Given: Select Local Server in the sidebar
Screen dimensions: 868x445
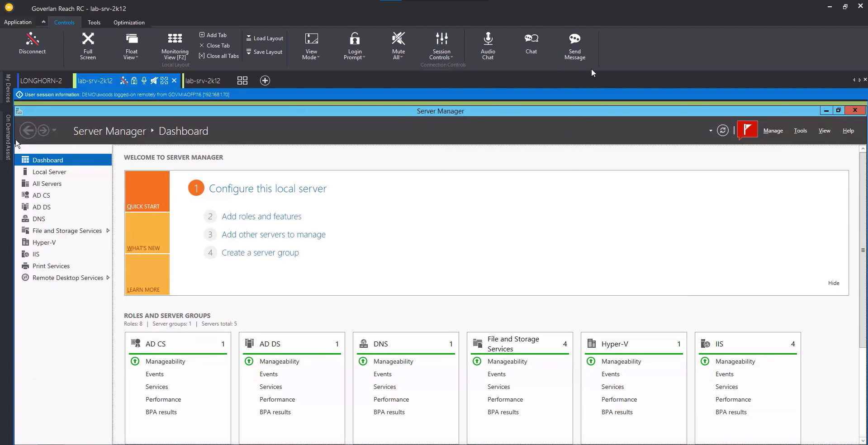Looking at the screenshot, I should (x=63, y=172).
